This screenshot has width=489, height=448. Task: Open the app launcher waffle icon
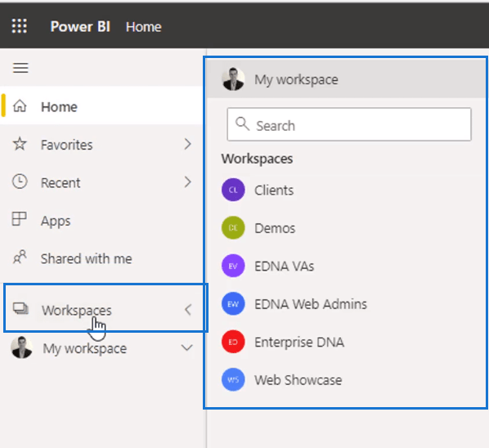pos(20,26)
